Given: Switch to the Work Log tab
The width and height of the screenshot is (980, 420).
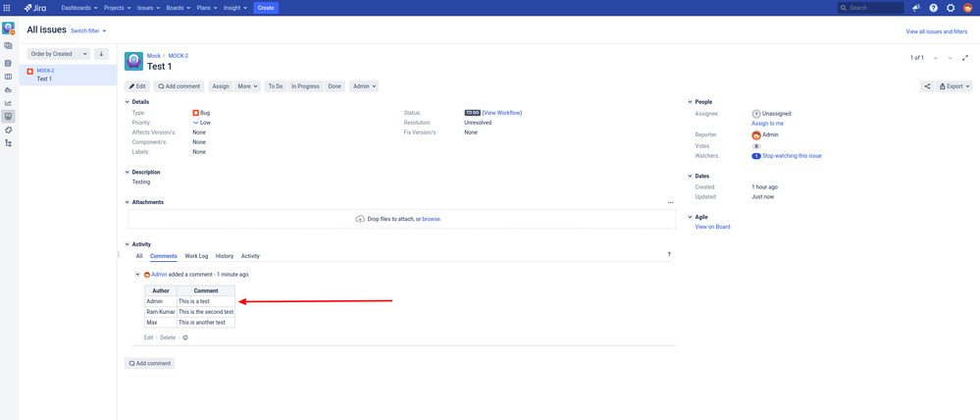Looking at the screenshot, I should [196, 256].
